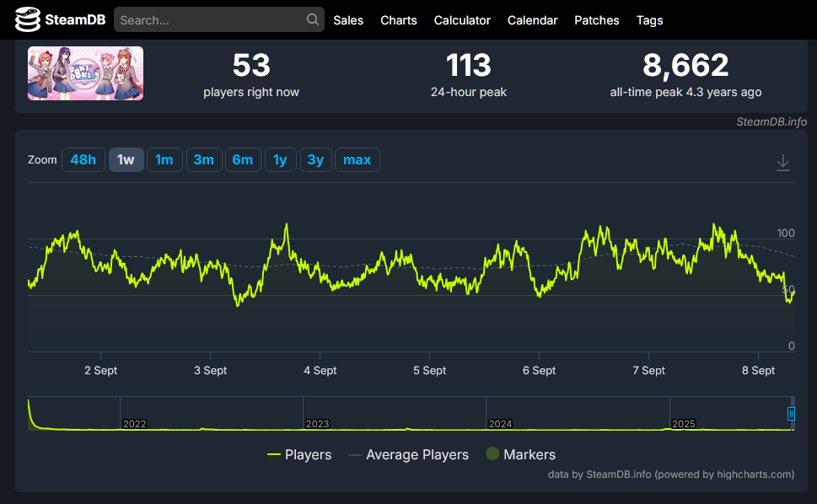Select the 1w zoom range
The image size is (817, 504).
[x=126, y=160]
